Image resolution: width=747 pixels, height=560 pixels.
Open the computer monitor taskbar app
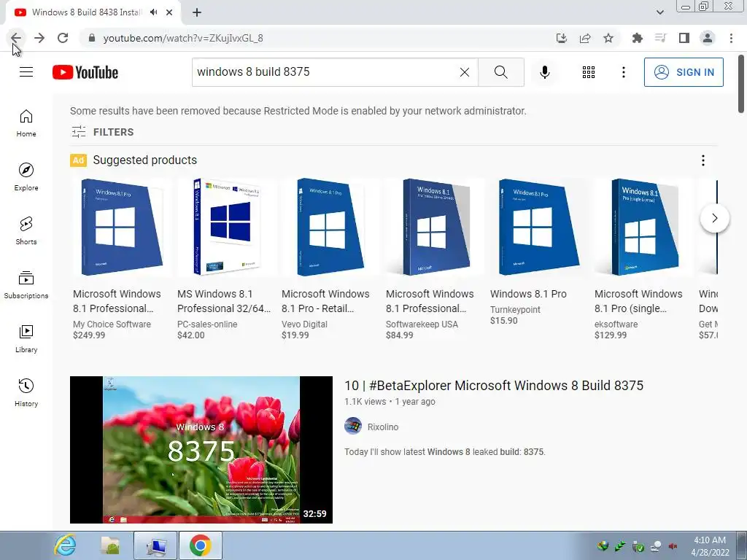point(155,545)
